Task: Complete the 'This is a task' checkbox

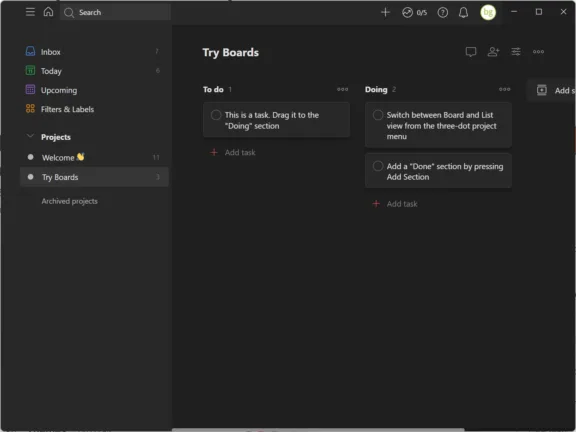Action: [x=216, y=115]
